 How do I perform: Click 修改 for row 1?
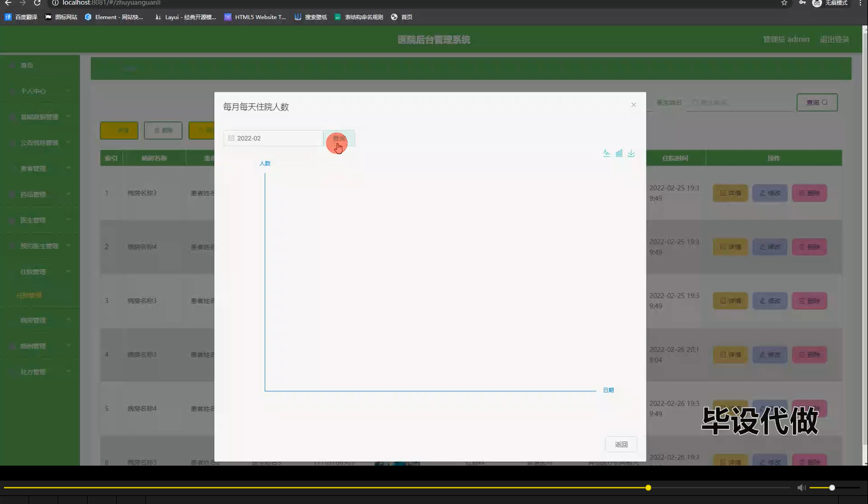tap(770, 193)
